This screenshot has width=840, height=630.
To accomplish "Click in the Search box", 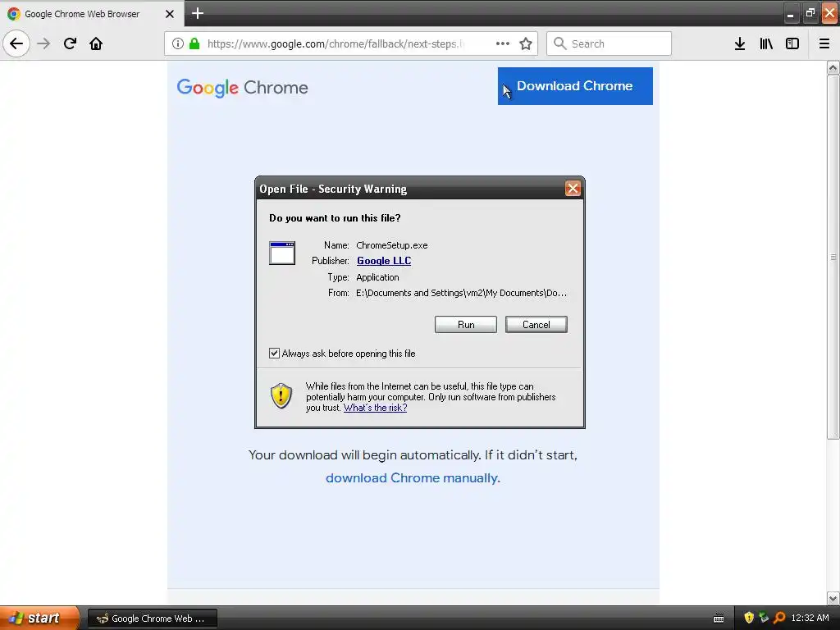I will pyautogui.click(x=609, y=43).
